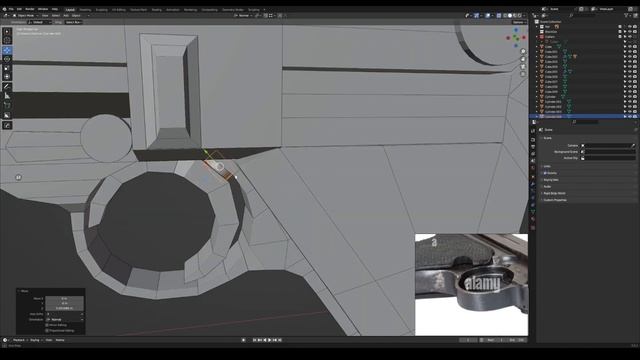Switch to rendered viewport shading
Screen dimensions: 640x360
pos(519,16)
